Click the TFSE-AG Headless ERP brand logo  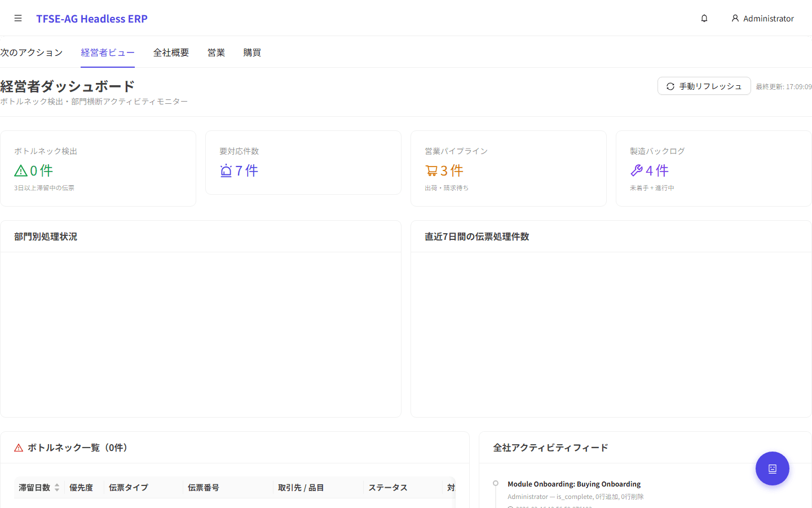(92, 19)
